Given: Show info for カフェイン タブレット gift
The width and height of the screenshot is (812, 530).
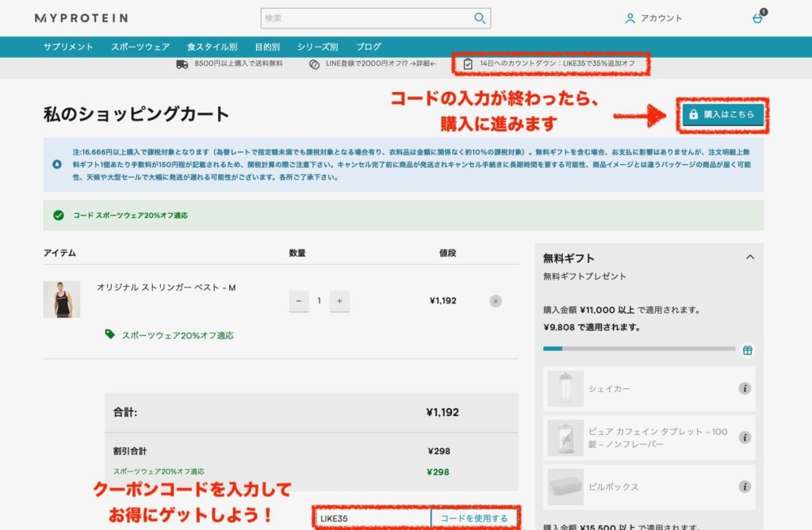Looking at the screenshot, I should 745,437.
